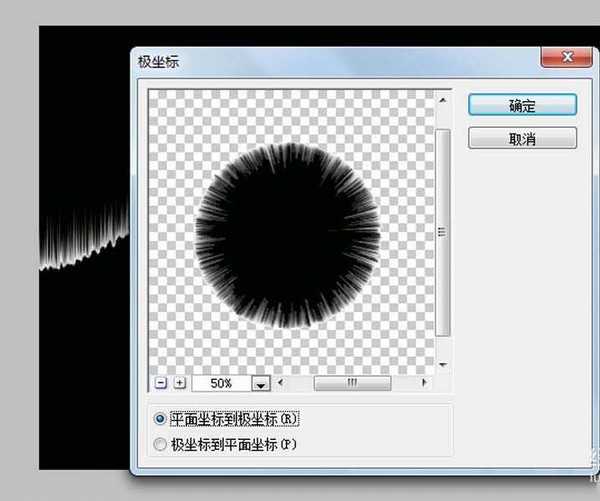Viewport: 600px width, 501px height.
Task: Click the transparent checkerboard corner of preview
Action: (x=170, y=110)
